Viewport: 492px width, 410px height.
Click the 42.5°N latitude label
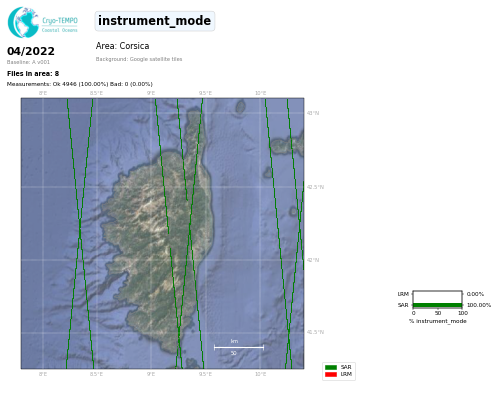coord(315,187)
